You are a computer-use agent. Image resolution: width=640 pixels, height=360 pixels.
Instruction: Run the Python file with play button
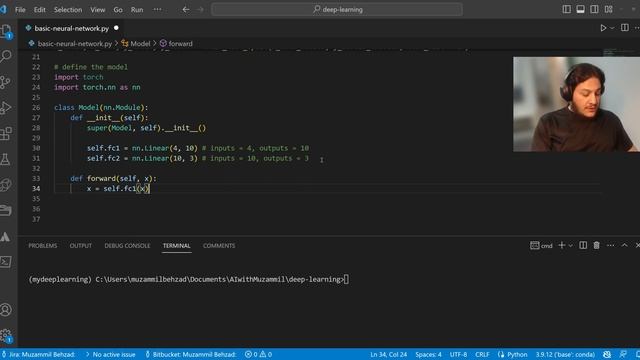click(603, 28)
